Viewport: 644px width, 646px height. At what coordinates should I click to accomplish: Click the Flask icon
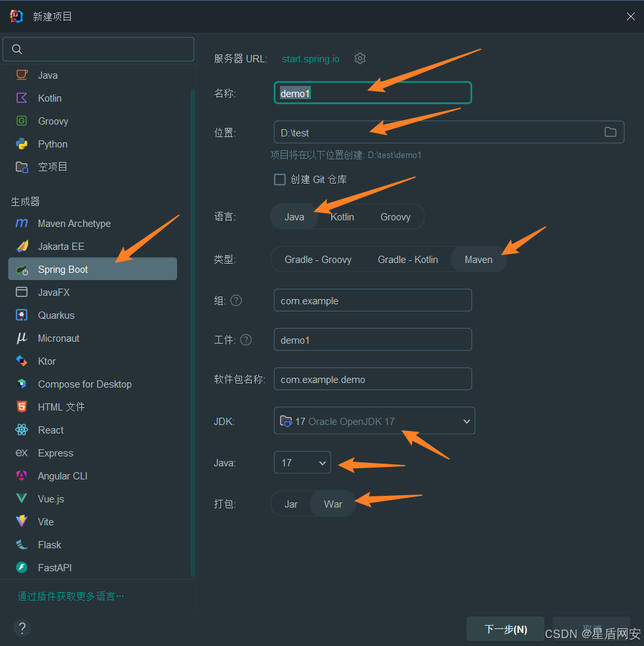pos(22,544)
